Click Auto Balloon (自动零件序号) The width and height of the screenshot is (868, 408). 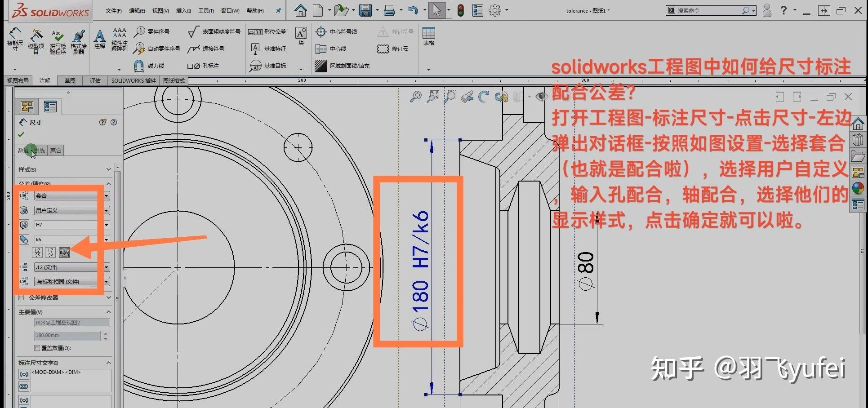point(157,49)
